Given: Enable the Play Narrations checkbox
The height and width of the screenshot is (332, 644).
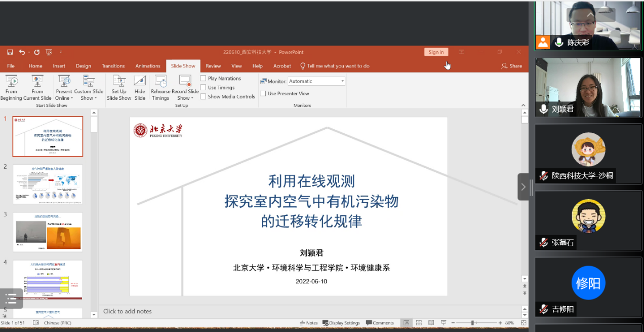Looking at the screenshot, I should (203, 79).
